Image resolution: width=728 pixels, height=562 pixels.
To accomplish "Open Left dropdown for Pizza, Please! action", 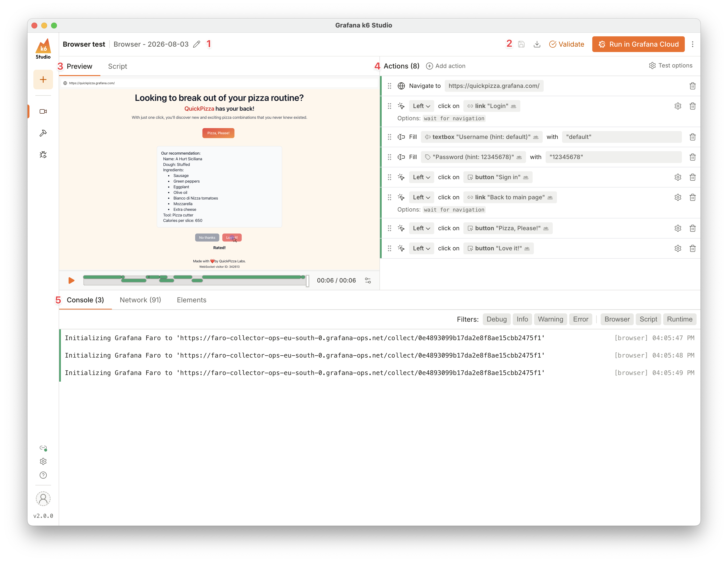I will click(421, 228).
